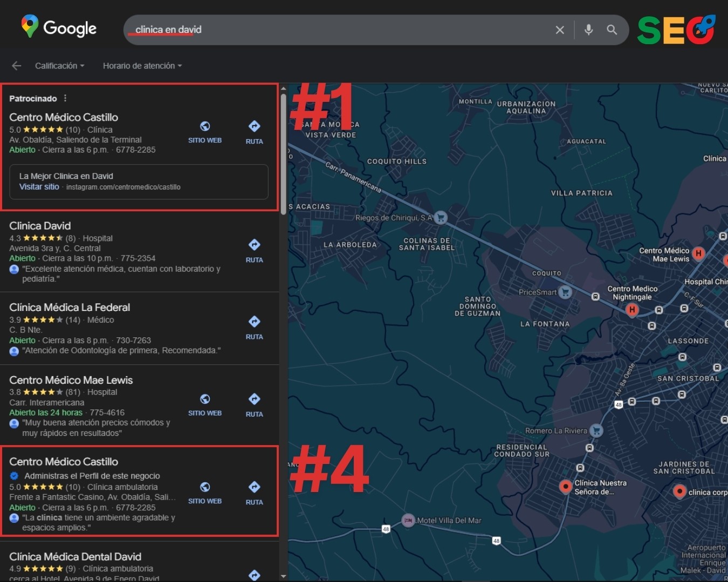Select Clínica Nuestra Señora map pin
Image resolution: width=728 pixels, height=582 pixels.
coord(565,487)
